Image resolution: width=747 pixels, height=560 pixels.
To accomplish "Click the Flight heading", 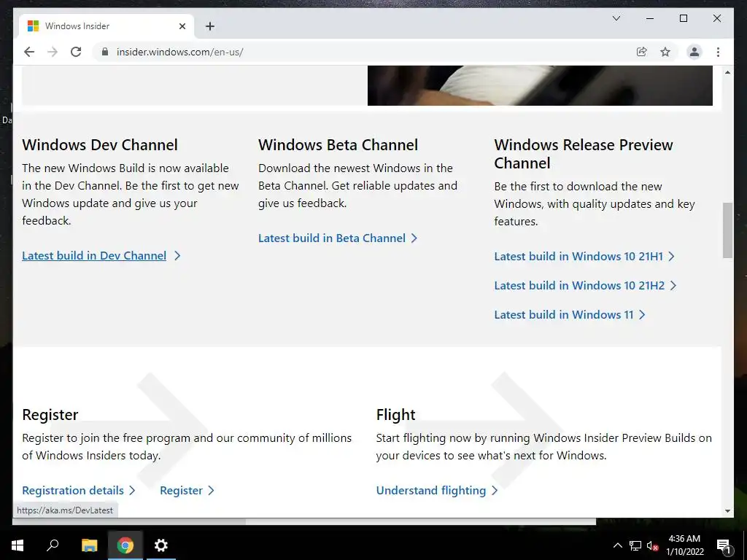I will (395, 414).
